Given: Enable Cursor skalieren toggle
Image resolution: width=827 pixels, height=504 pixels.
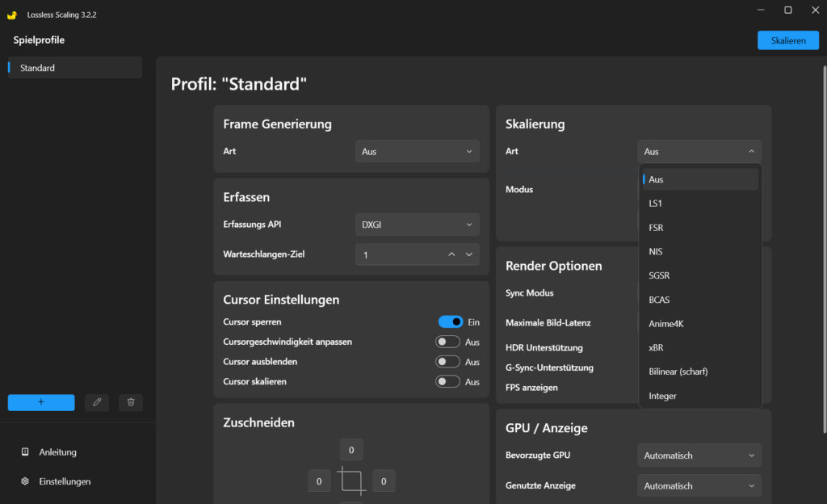Looking at the screenshot, I should pyautogui.click(x=447, y=382).
